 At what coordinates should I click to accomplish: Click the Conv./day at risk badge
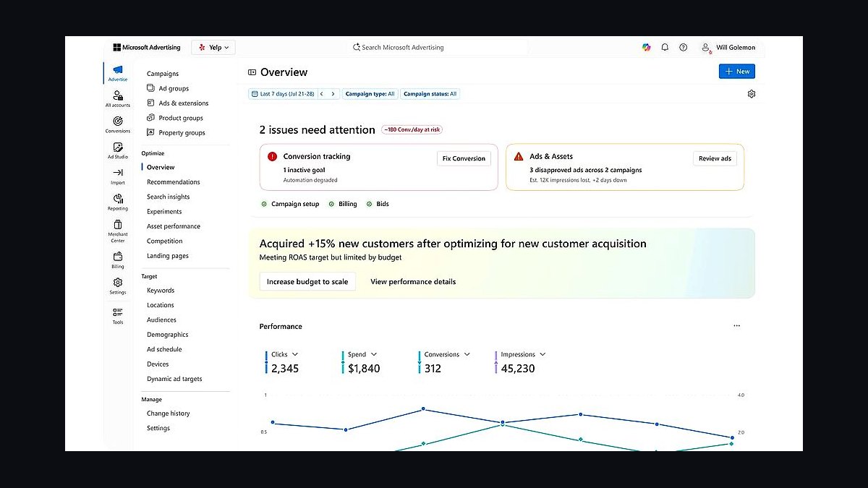point(412,129)
